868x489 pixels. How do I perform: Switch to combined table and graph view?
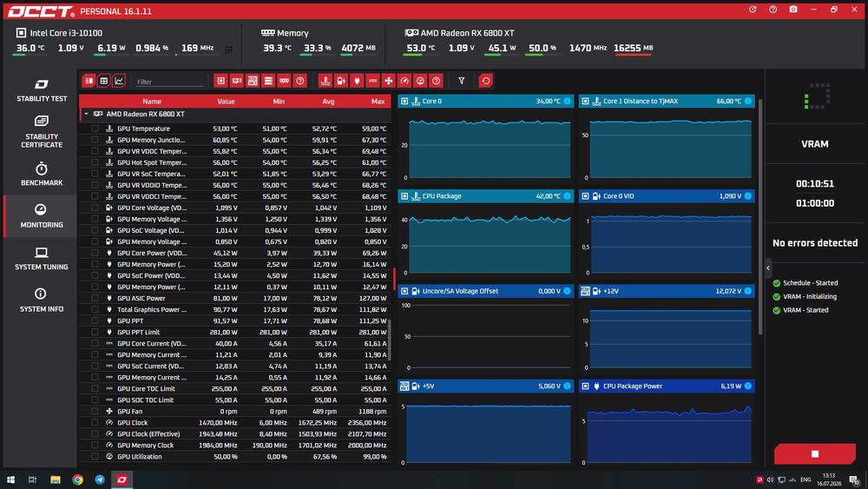pos(89,81)
